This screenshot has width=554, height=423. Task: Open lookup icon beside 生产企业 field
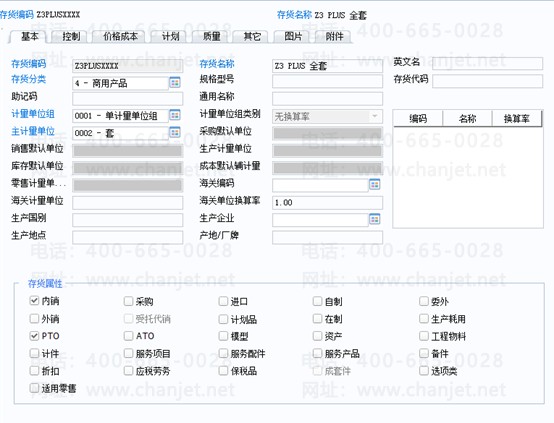tap(375, 219)
